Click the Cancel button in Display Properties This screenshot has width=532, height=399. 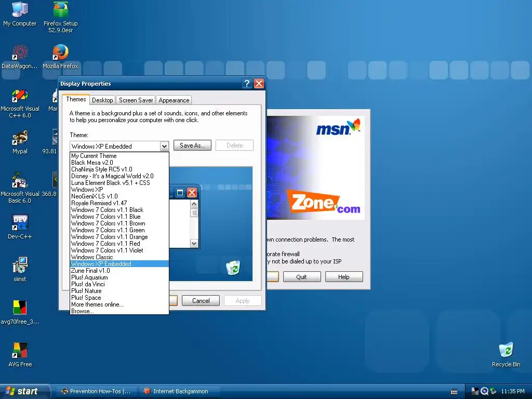(x=201, y=301)
